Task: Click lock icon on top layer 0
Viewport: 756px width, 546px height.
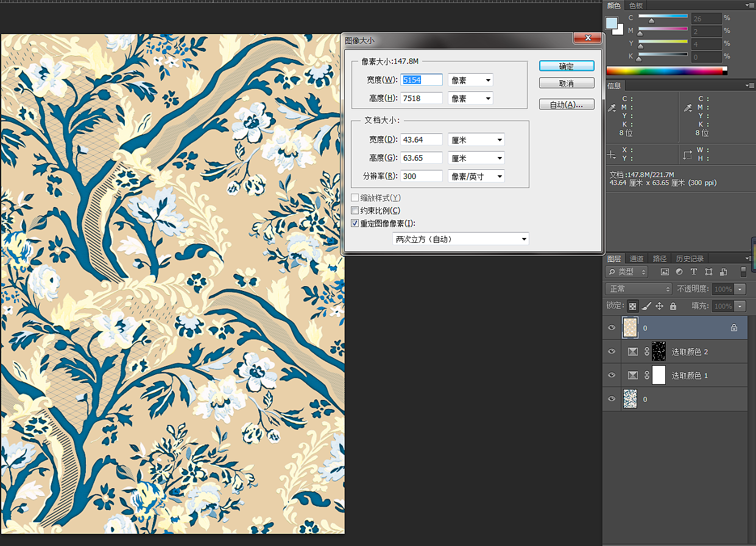Action: click(x=734, y=327)
